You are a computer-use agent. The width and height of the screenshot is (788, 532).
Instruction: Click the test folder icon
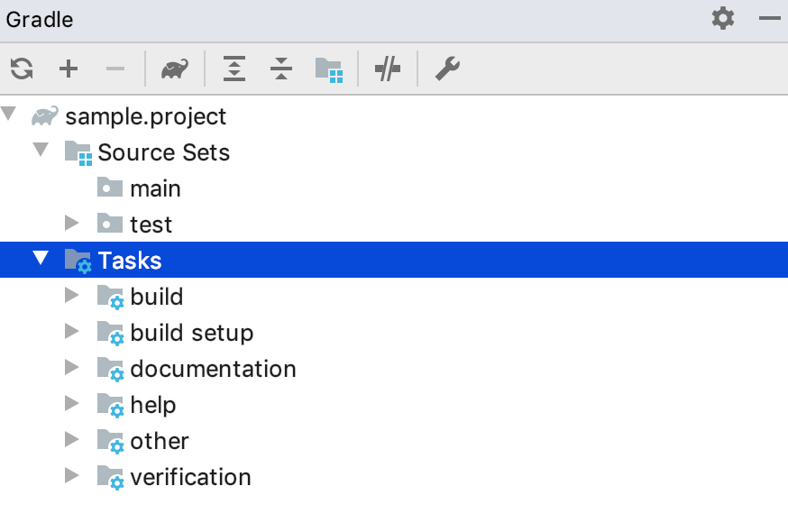[110, 223]
